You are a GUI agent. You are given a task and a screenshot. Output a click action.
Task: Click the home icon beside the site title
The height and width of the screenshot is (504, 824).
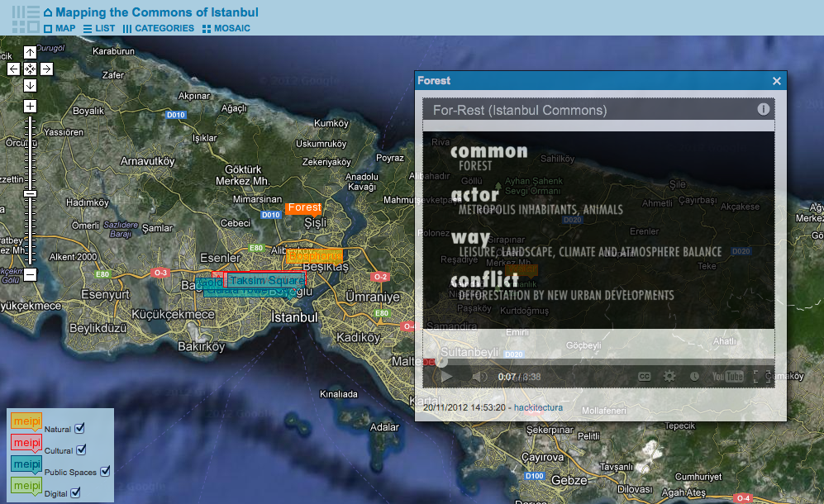click(x=48, y=12)
